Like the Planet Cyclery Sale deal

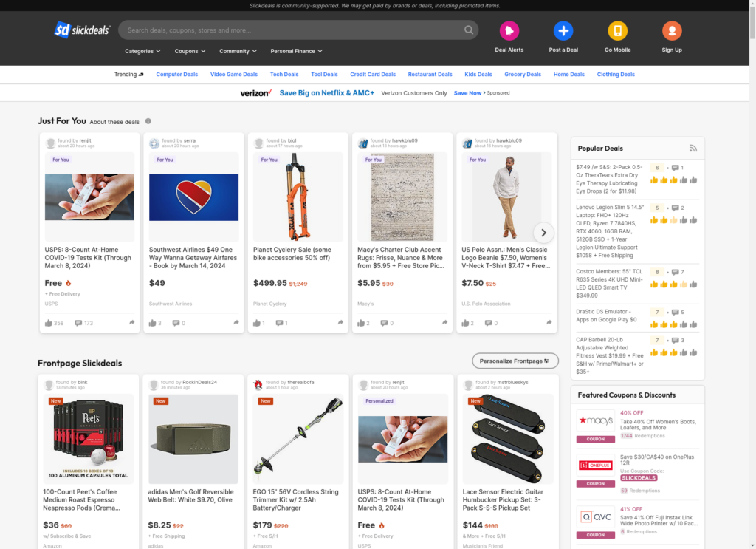point(256,323)
